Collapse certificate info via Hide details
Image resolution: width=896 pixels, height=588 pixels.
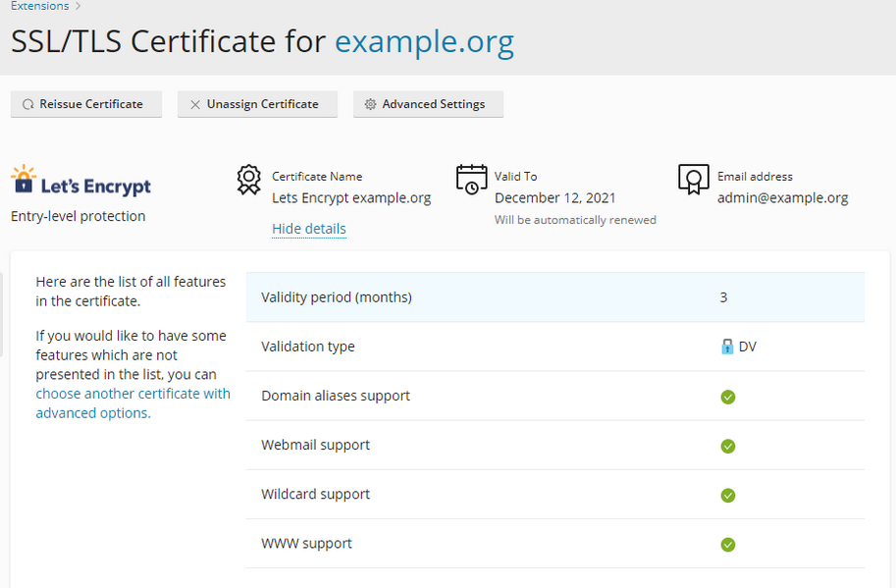(309, 229)
